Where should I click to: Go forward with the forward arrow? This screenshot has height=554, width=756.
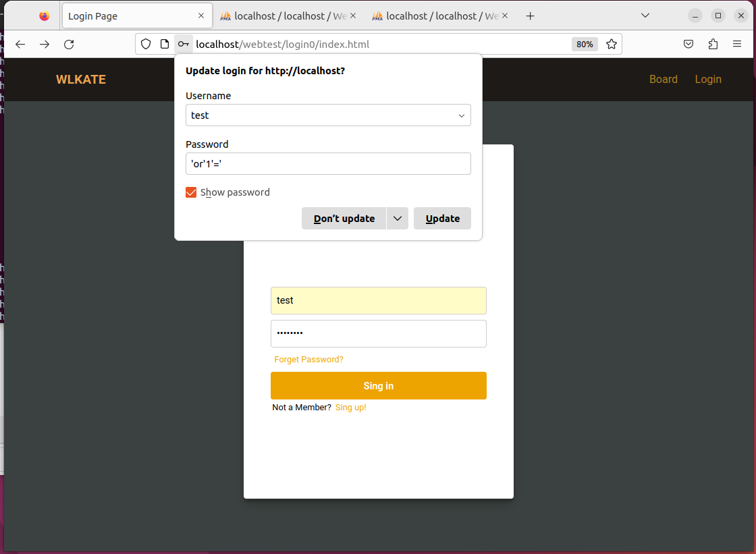45,45
